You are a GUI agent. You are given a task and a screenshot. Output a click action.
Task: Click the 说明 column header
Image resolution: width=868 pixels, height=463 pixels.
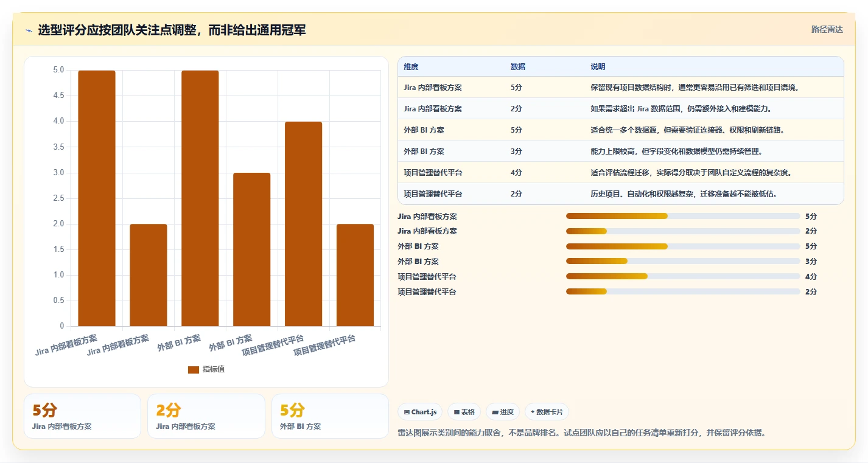[x=598, y=67]
